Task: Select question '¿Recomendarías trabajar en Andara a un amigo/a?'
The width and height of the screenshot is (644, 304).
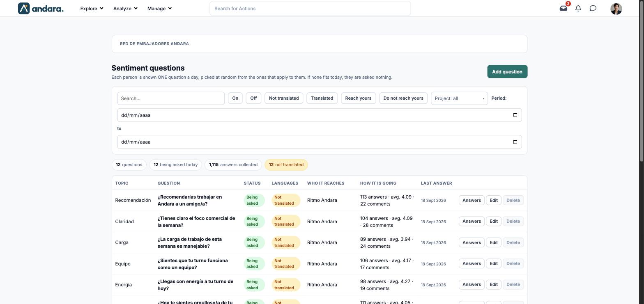Action: (x=190, y=201)
